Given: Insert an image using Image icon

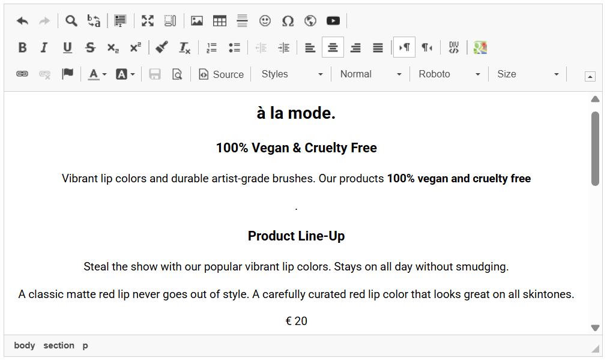Looking at the screenshot, I should point(197,21).
